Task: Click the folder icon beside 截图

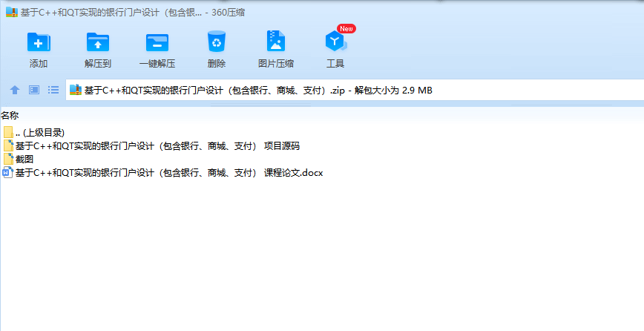Action: pos(8,159)
